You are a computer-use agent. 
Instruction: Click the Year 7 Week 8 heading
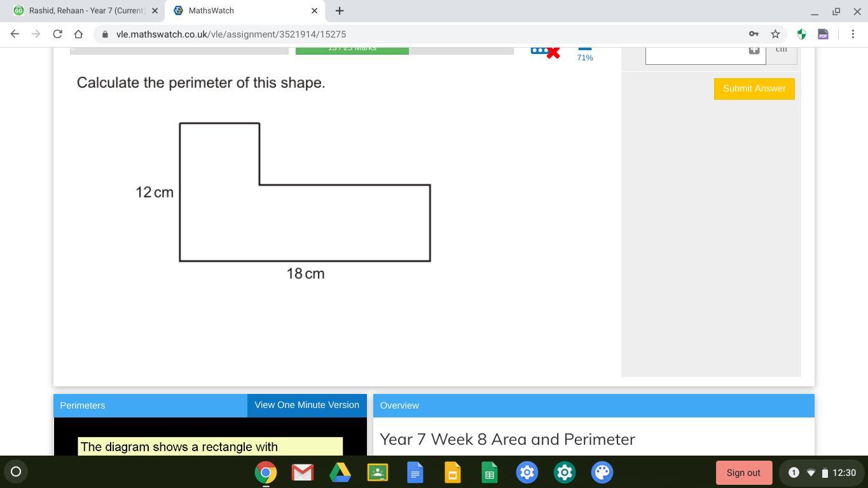point(507,439)
